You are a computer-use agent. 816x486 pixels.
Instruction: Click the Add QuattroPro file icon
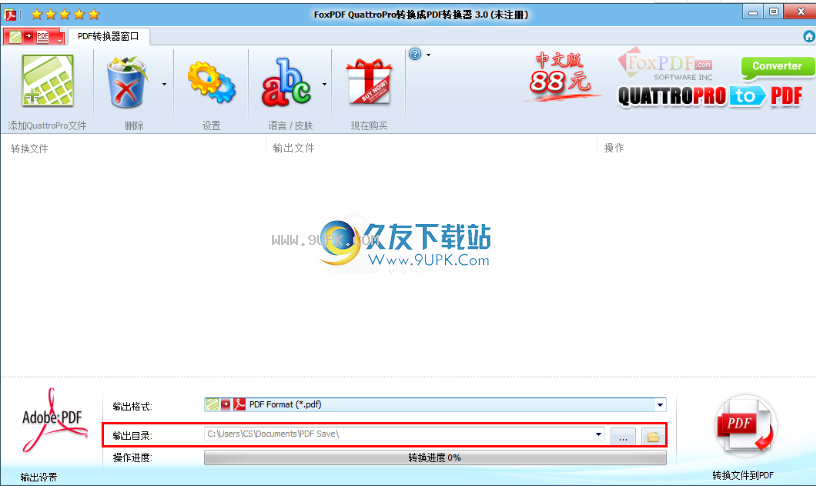(x=47, y=82)
